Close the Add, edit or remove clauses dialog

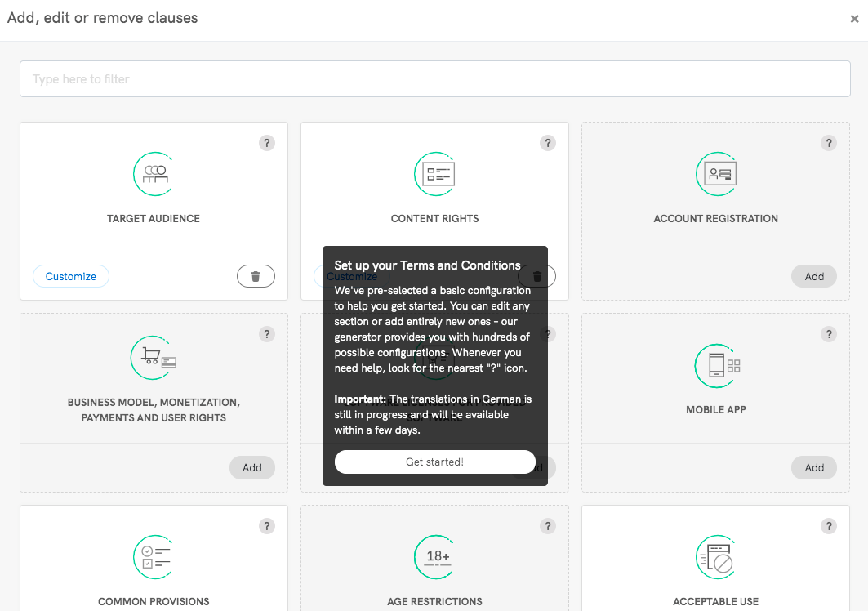(854, 19)
